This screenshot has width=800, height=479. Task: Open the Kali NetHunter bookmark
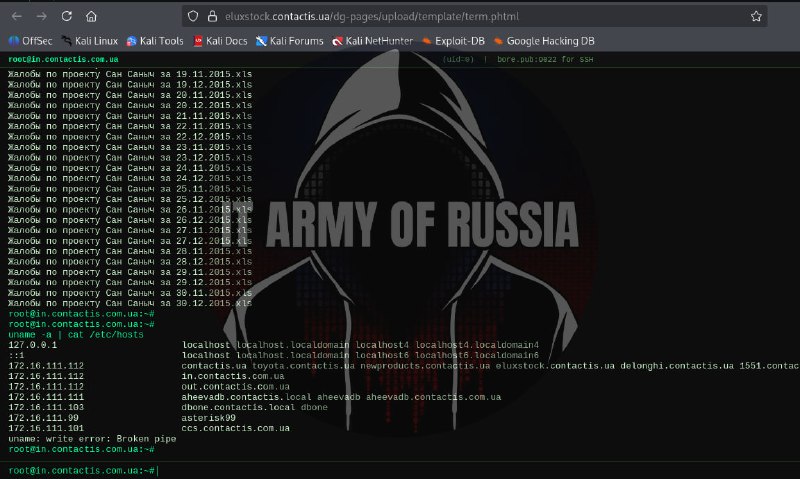click(x=372, y=41)
